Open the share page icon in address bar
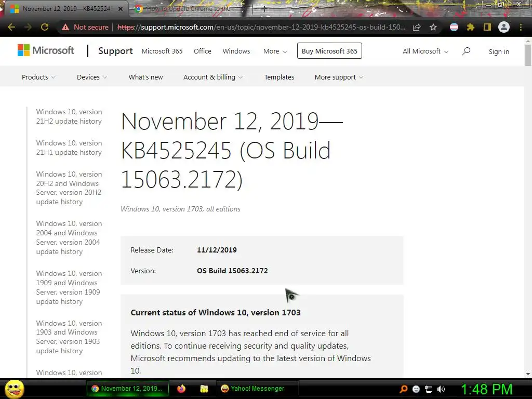532x399 pixels. pyautogui.click(x=417, y=27)
